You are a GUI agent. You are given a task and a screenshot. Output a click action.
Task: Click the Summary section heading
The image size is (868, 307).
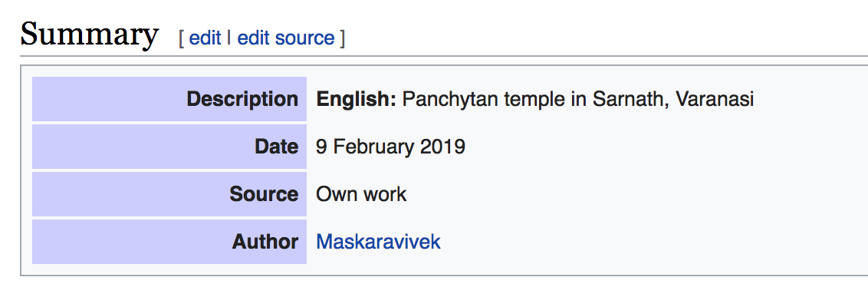pos(89,35)
